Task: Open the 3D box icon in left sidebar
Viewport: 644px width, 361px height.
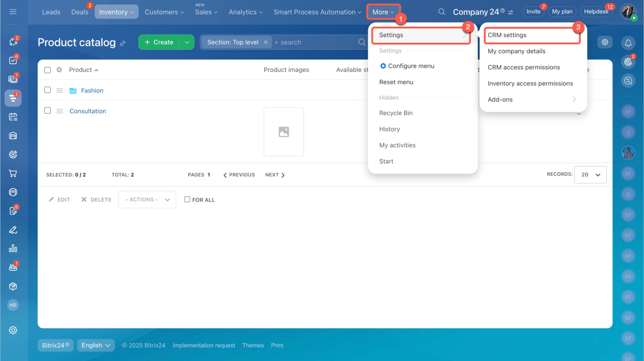Action: click(13, 286)
